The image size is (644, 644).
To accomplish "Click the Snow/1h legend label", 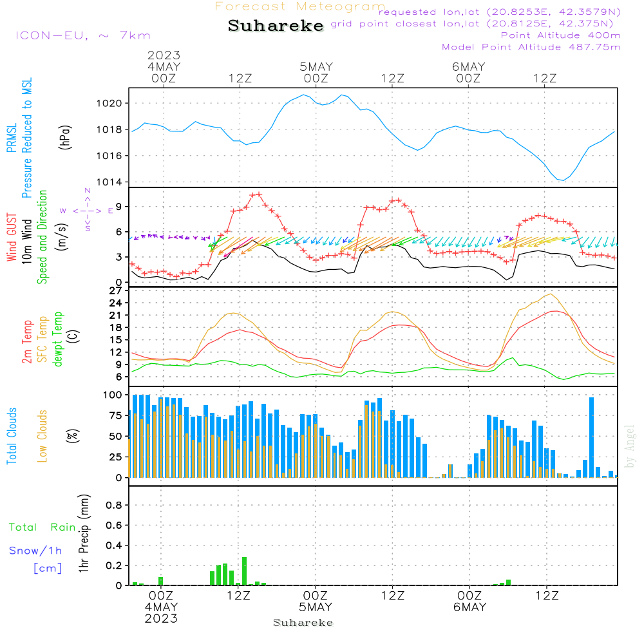I will (x=35, y=551).
